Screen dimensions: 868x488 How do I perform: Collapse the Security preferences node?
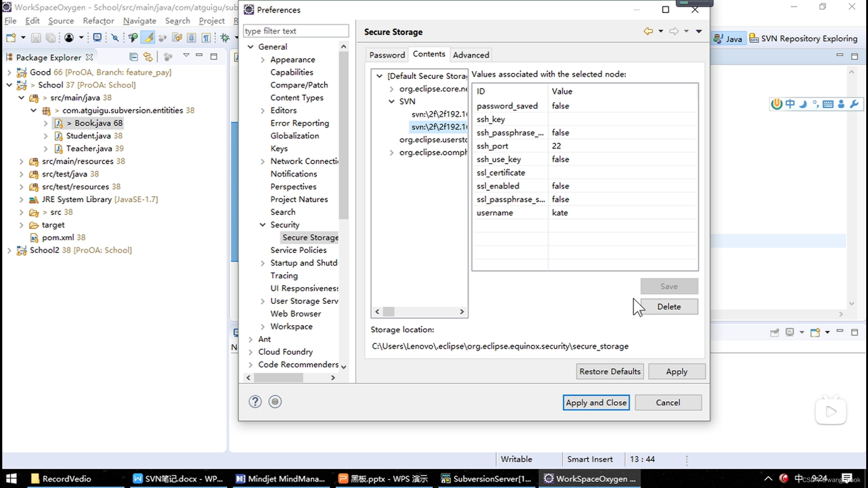point(263,225)
